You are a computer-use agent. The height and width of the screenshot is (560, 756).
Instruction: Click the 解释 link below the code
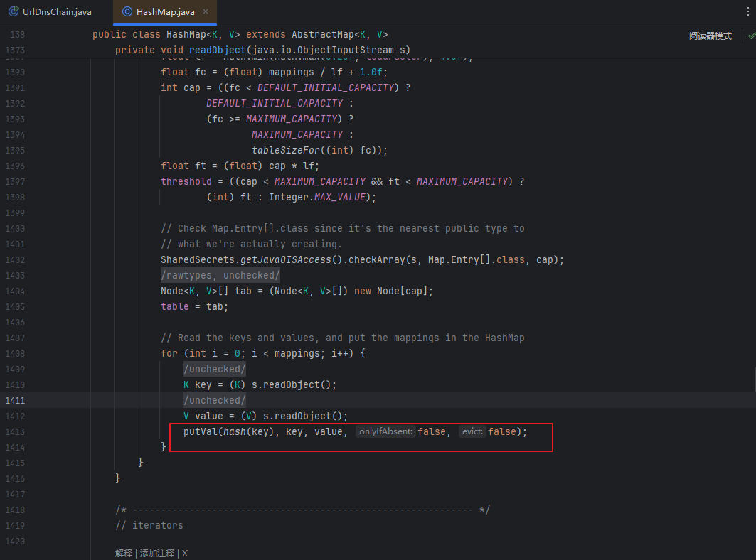coord(124,554)
